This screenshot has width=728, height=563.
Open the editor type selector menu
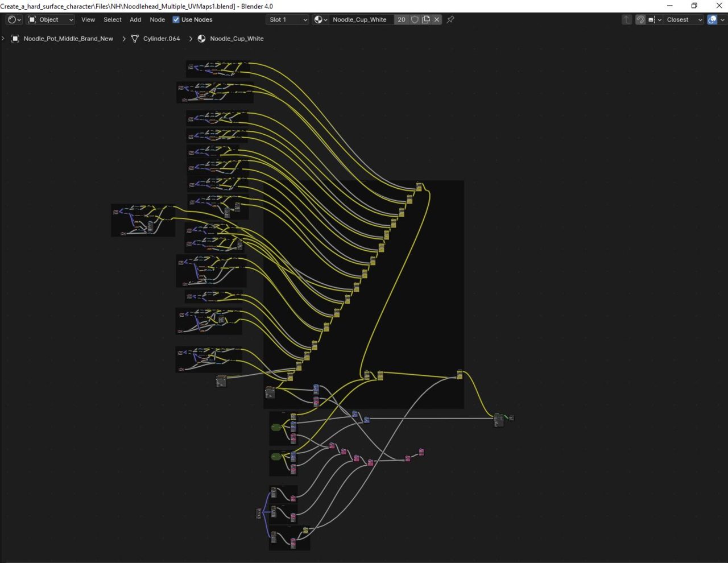point(14,19)
